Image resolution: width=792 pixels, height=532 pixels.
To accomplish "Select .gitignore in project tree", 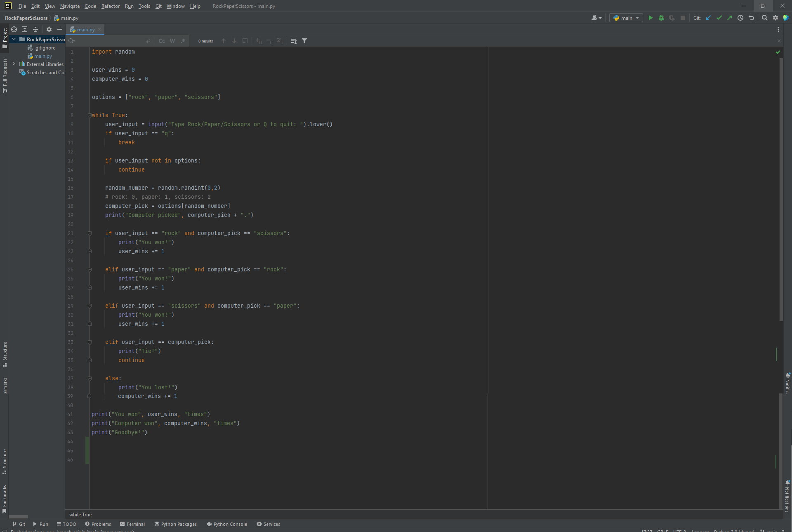I will (x=41, y=48).
